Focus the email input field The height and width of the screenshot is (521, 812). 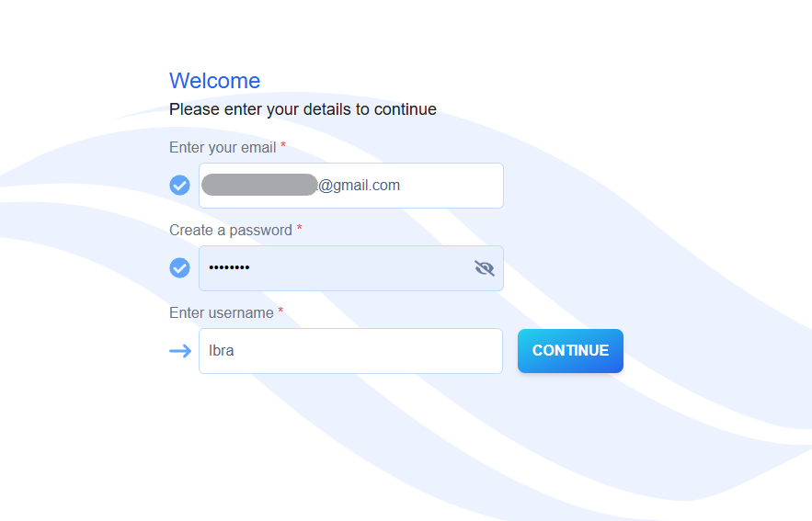(451, 186)
